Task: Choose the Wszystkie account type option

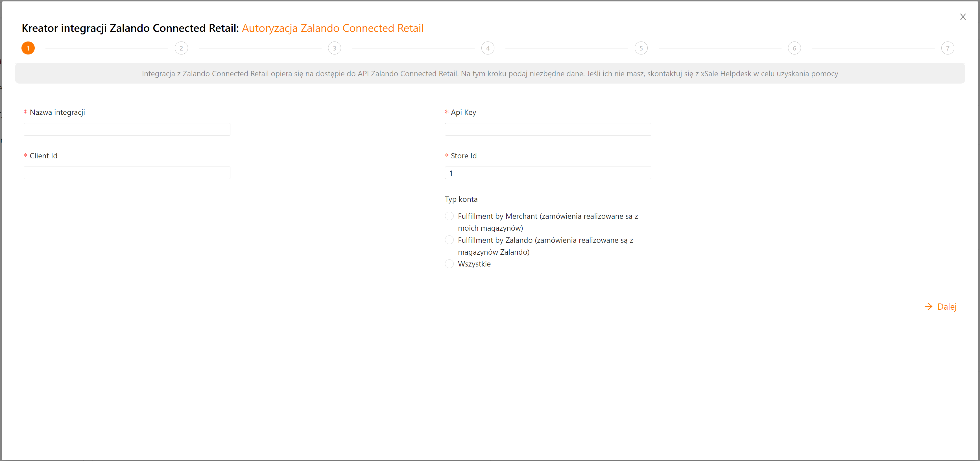Action: (x=449, y=264)
